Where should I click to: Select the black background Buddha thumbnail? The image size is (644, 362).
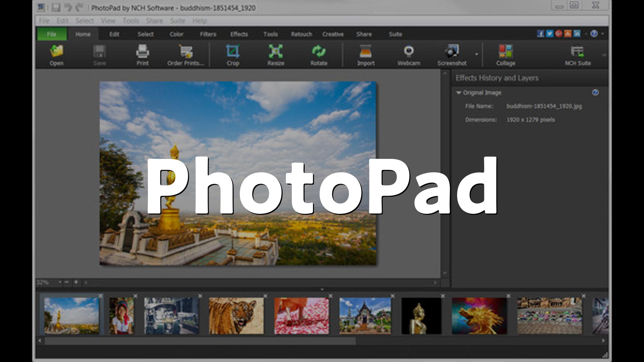421,316
